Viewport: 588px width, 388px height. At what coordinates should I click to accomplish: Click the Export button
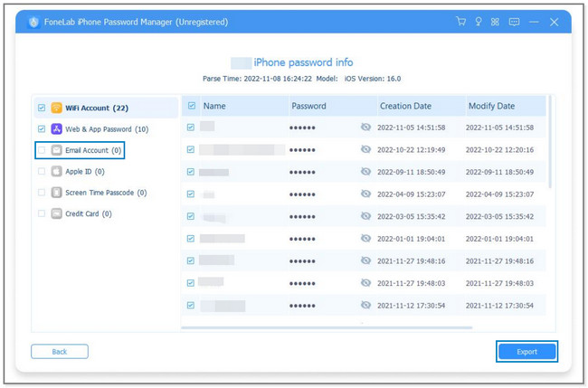pyautogui.click(x=526, y=352)
